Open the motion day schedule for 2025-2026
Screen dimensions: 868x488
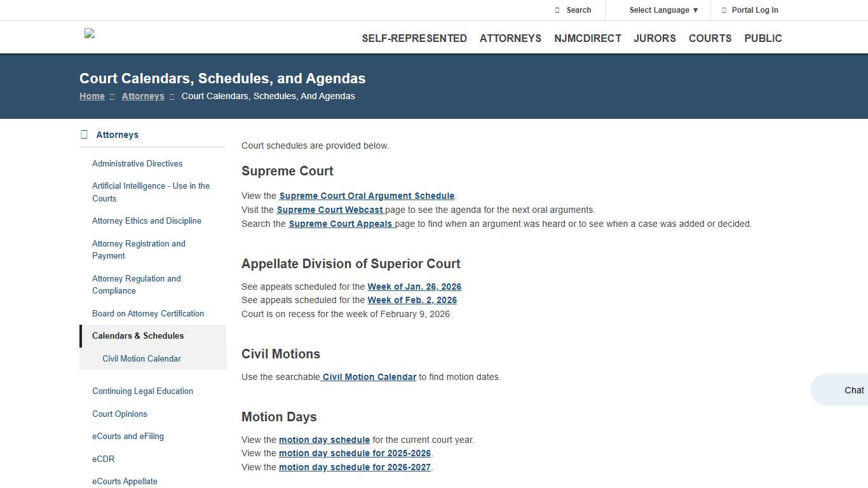coord(355,453)
